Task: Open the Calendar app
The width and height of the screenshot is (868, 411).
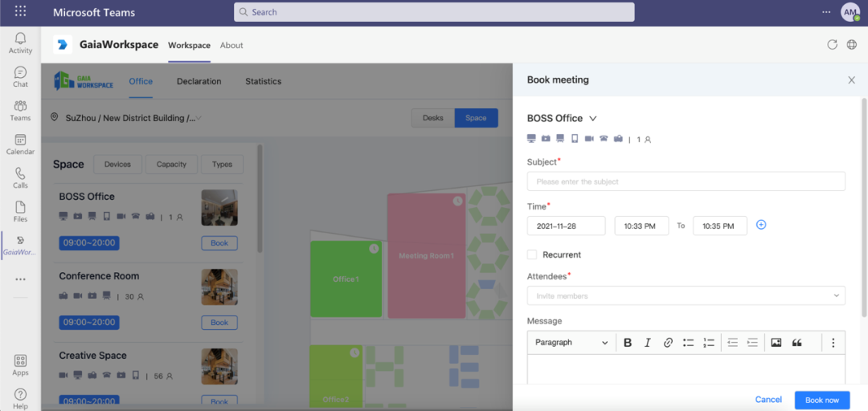Action: pos(20,144)
